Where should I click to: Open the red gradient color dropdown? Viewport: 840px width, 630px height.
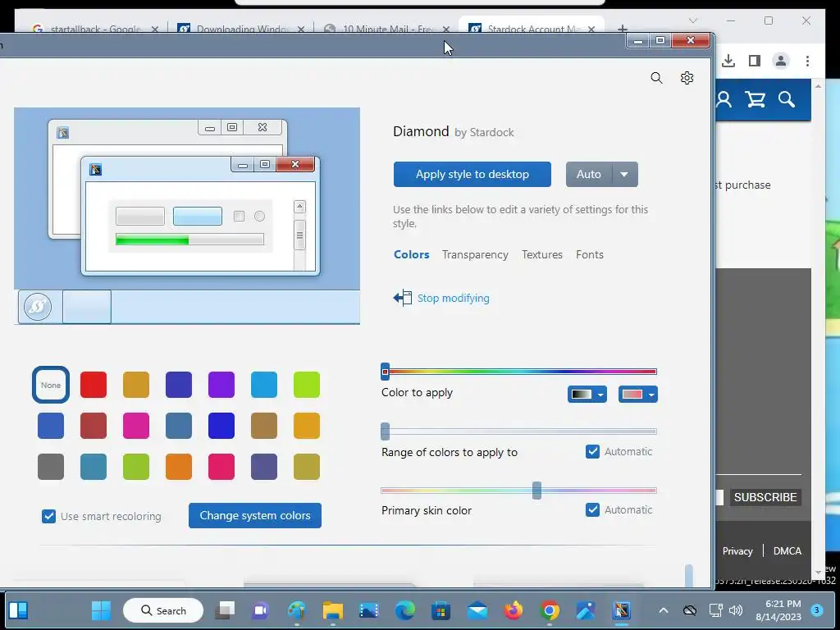coord(637,395)
